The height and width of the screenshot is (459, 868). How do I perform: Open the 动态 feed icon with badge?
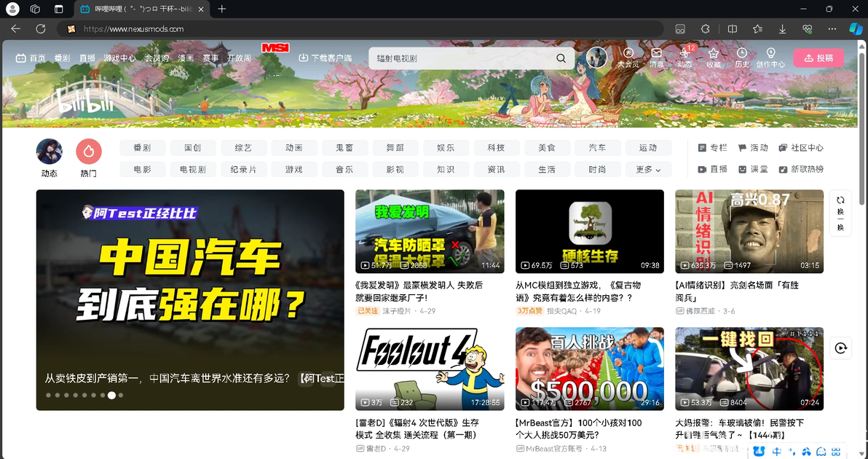pos(684,57)
